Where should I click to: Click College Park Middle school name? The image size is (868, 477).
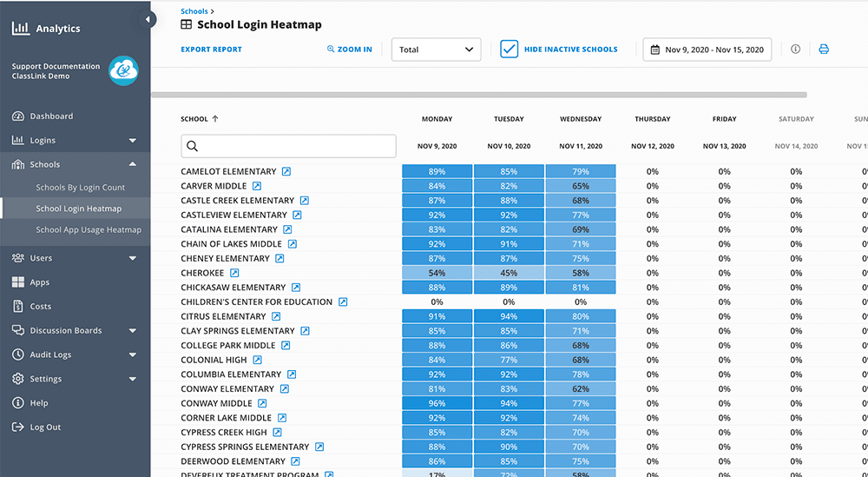click(228, 345)
